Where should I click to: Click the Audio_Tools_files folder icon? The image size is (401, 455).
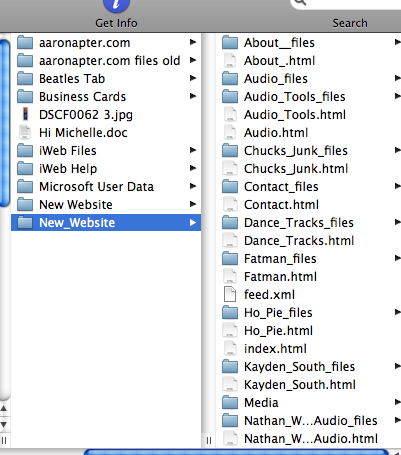[230, 97]
